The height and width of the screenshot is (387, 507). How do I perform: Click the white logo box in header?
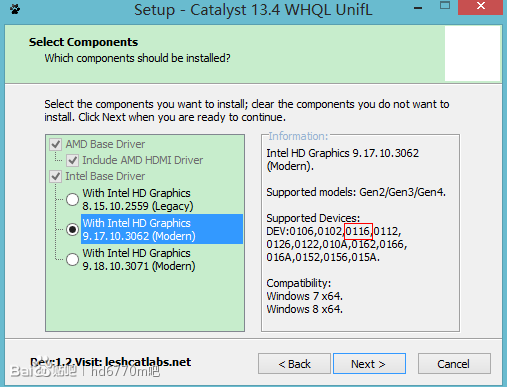[472, 54]
